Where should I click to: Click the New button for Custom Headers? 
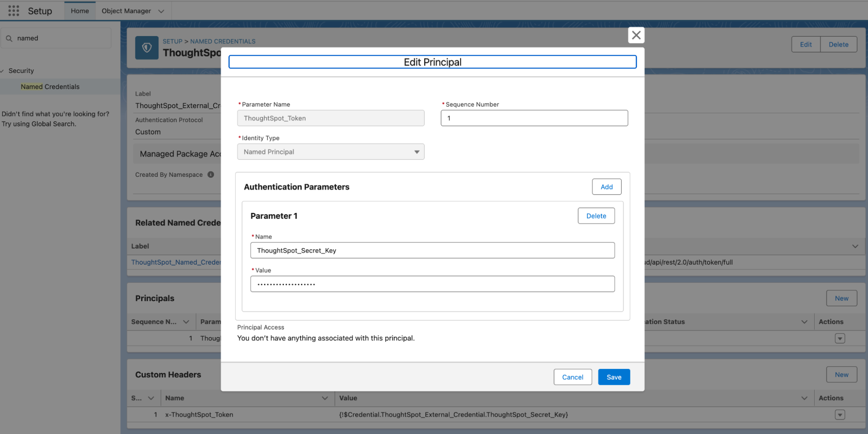[x=841, y=374]
